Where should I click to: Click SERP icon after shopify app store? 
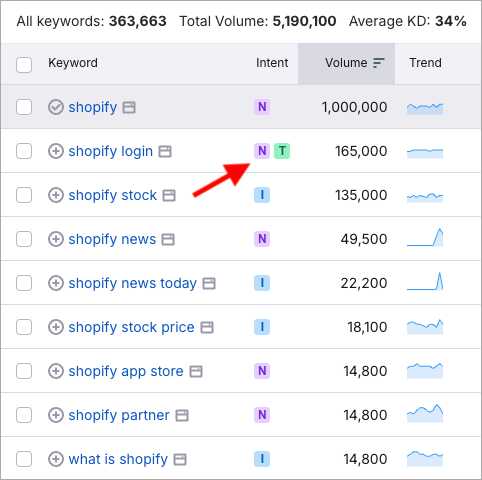click(196, 372)
